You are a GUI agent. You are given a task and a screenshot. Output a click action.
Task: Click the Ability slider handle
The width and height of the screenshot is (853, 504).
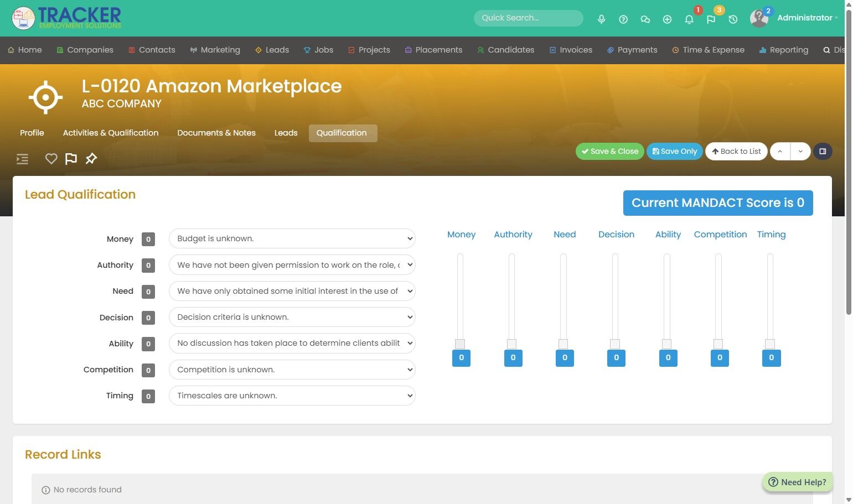666,344
